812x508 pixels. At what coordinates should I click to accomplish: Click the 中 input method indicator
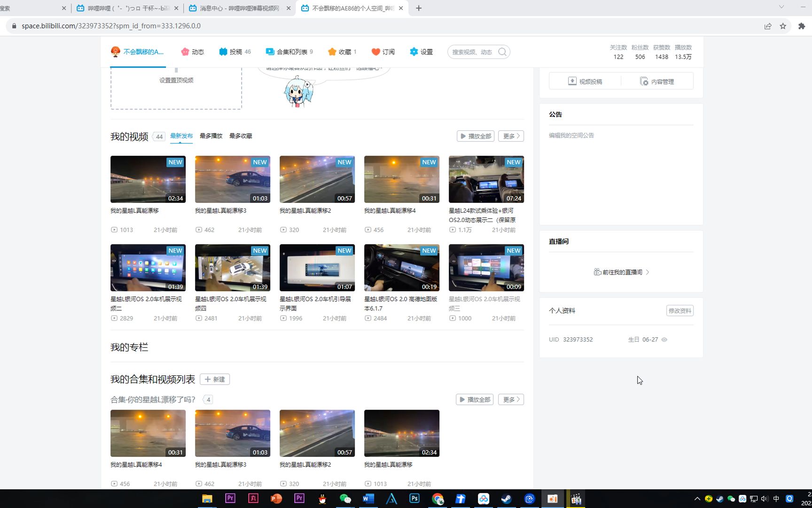[x=776, y=499]
